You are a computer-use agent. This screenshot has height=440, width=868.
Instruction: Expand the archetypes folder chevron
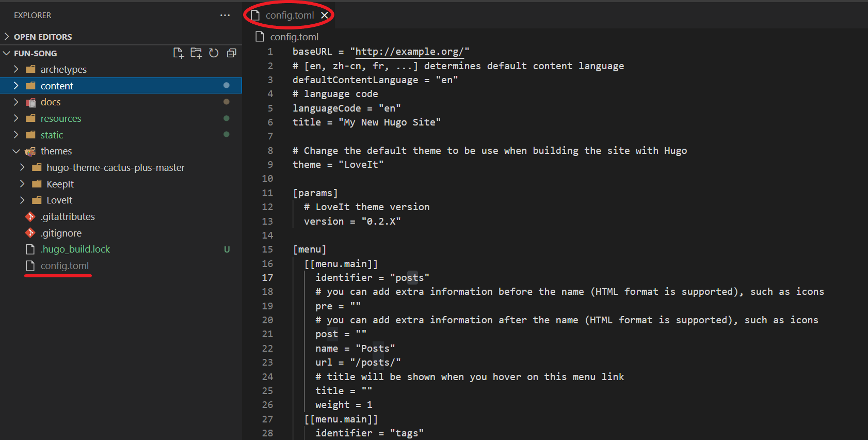point(16,69)
